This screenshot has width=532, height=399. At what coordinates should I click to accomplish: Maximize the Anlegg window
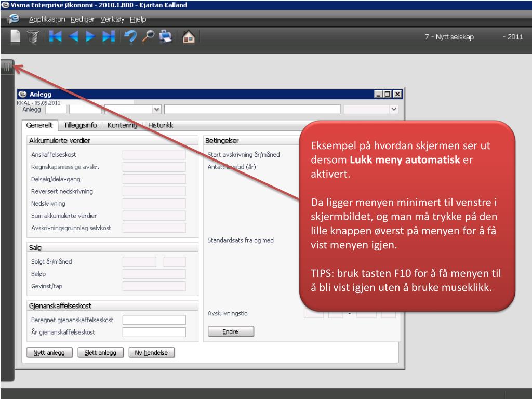coord(387,94)
